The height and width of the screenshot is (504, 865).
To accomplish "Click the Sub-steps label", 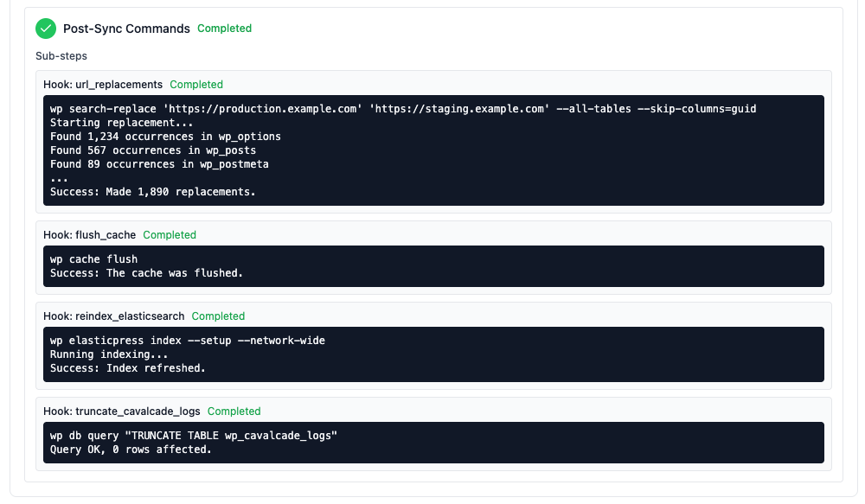I will click(61, 55).
